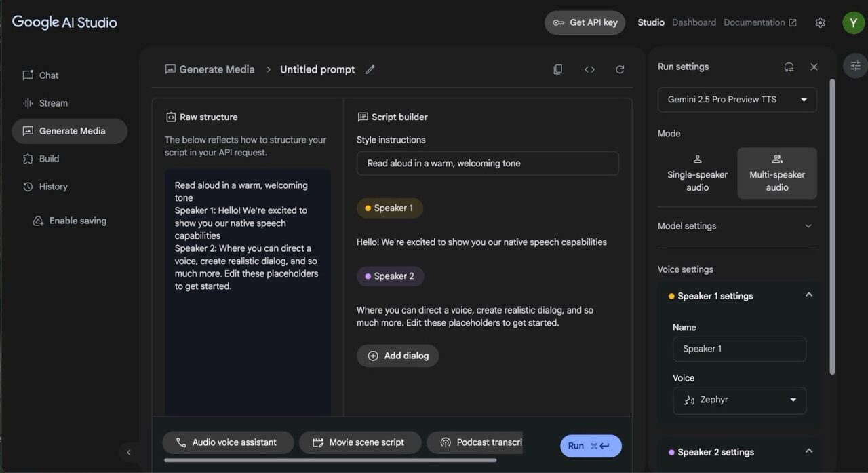This screenshot has width=868, height=473.
Task: Click the refresh icon in the prompt header
Action: point(620,69)
